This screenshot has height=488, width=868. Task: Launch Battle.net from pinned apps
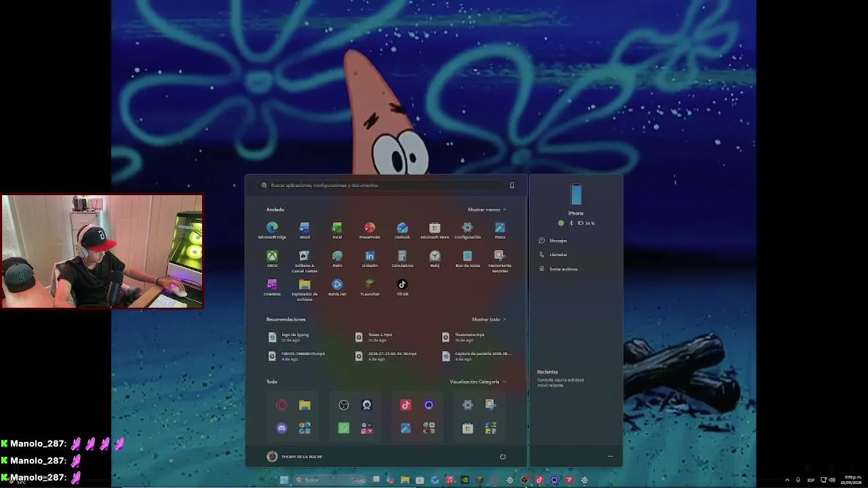[x=337, y=287]
